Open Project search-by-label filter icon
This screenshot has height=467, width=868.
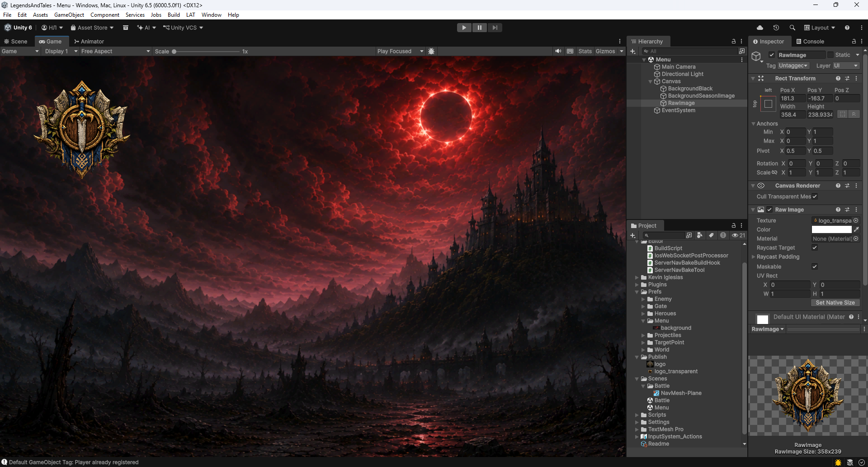pyautogui.click(x=711, y=235)
